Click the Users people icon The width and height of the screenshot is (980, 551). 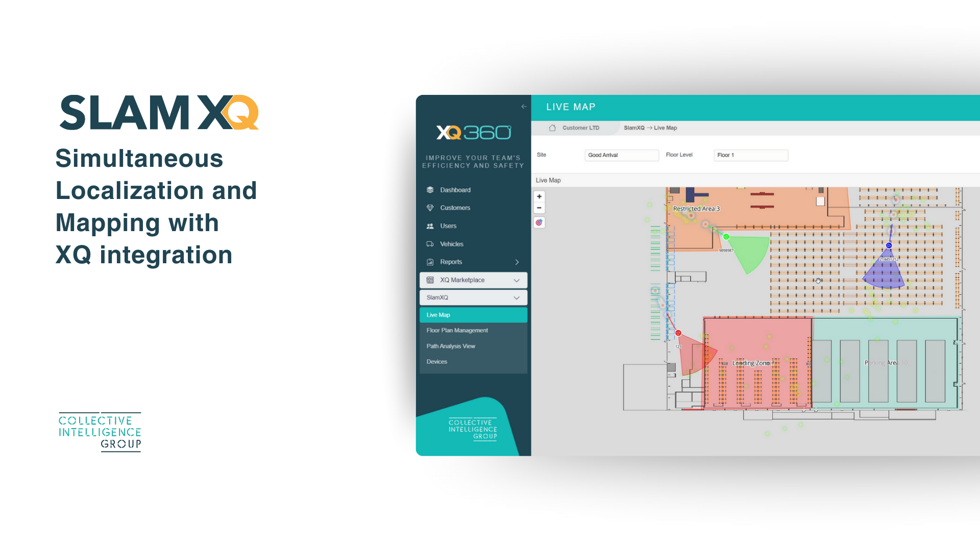[430, 226]
